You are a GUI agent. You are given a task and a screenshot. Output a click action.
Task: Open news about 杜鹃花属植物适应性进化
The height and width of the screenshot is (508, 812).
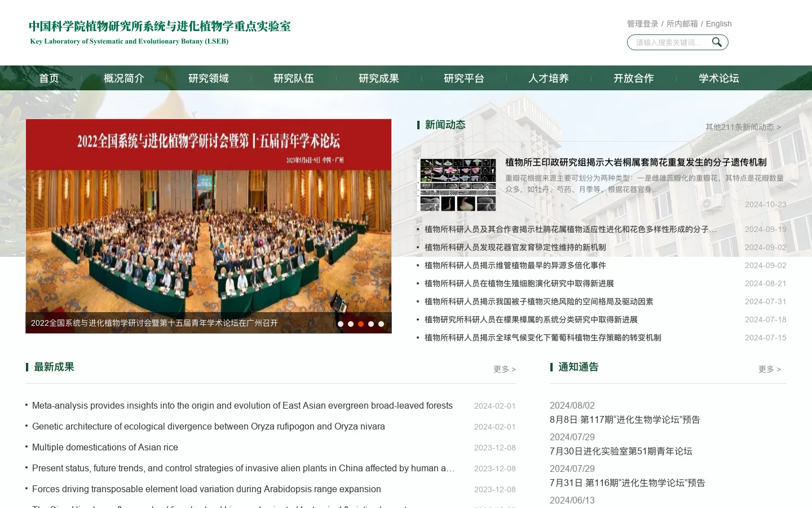[x=571, y=229]
